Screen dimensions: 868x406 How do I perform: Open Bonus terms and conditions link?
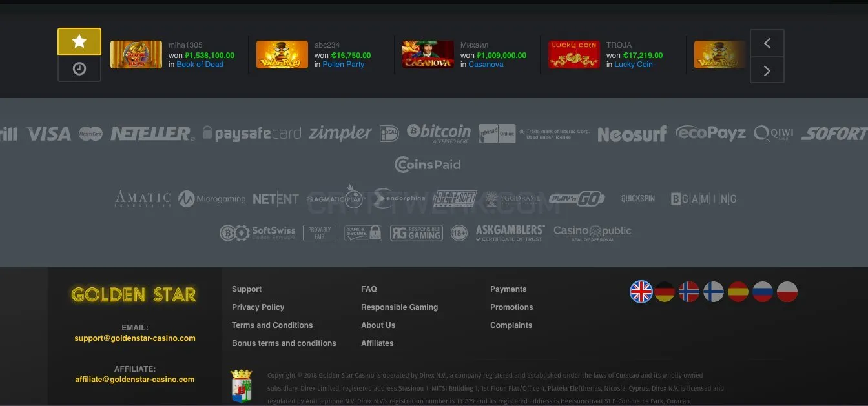pyautogui.click(x=284, y=343)
